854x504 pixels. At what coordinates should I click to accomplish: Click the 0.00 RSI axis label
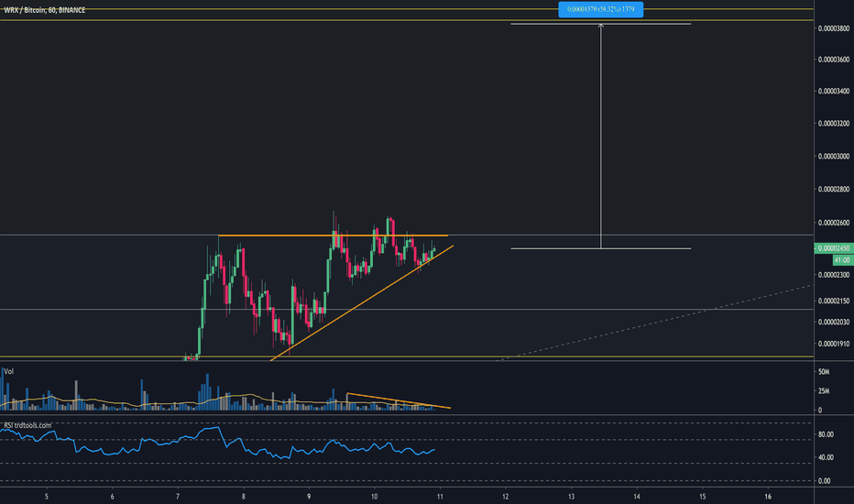tap(825, 481)
